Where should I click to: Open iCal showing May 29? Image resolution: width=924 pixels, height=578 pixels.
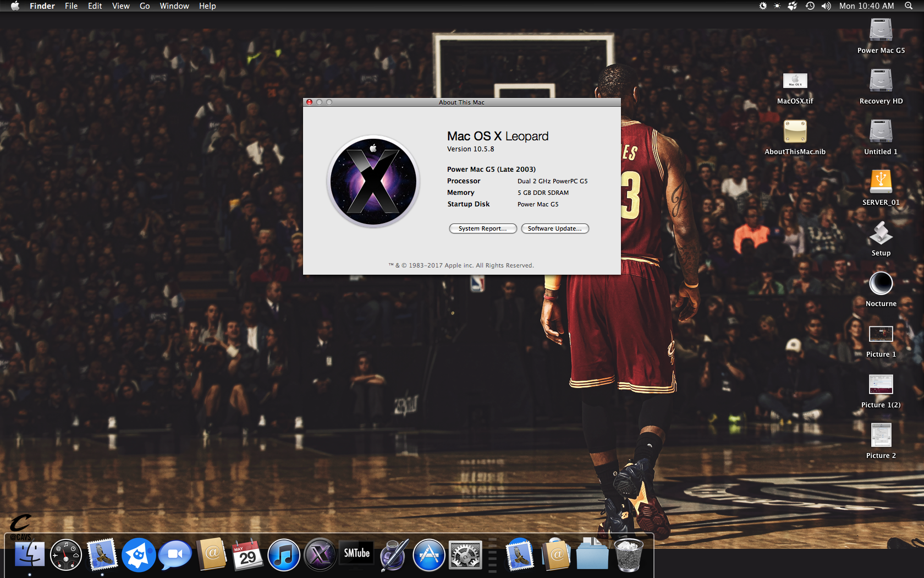coord(248,554)
